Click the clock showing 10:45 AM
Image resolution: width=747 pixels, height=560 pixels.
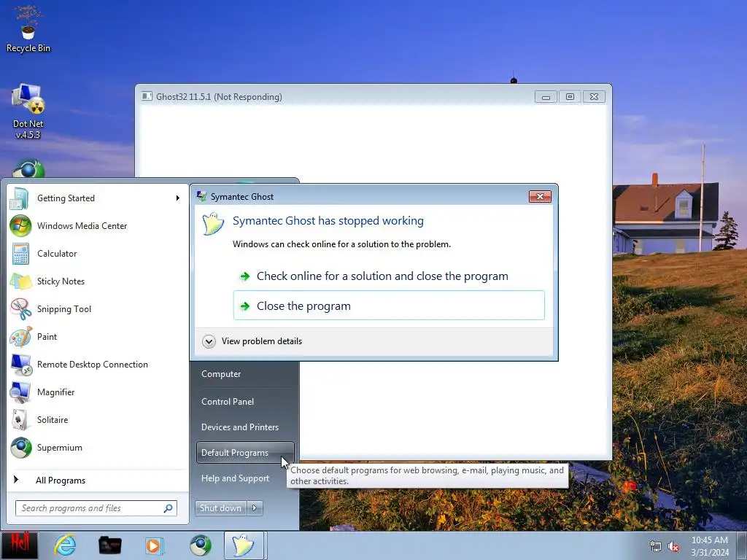click(x=709, y=540)
